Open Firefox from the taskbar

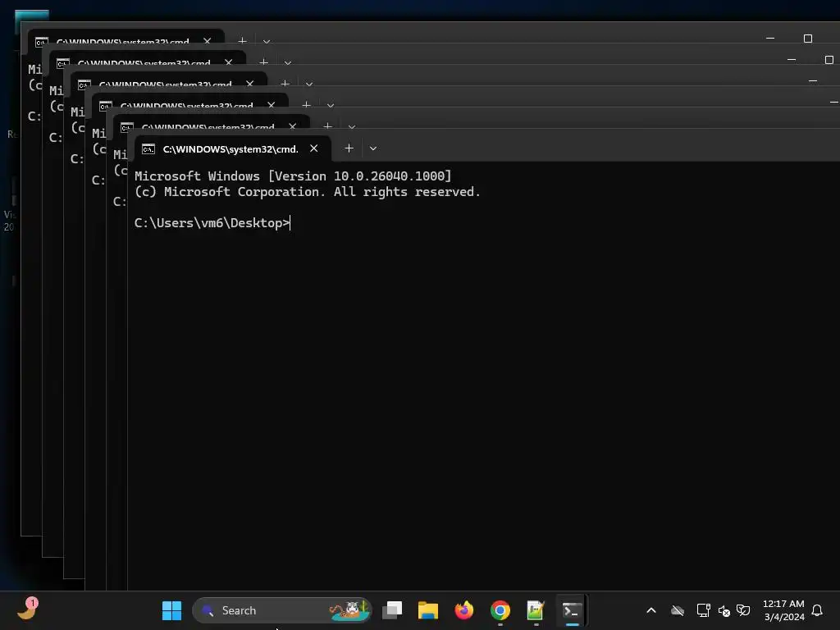(x=464, y=610)
